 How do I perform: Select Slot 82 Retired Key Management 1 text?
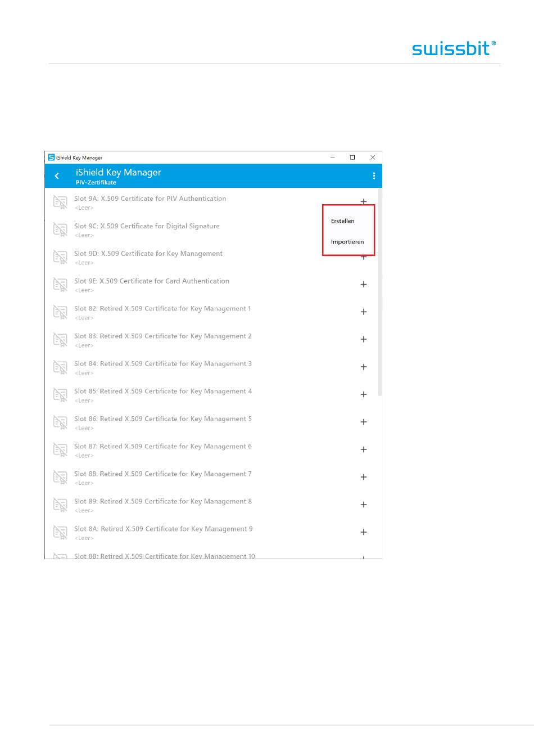coord(162,309)
